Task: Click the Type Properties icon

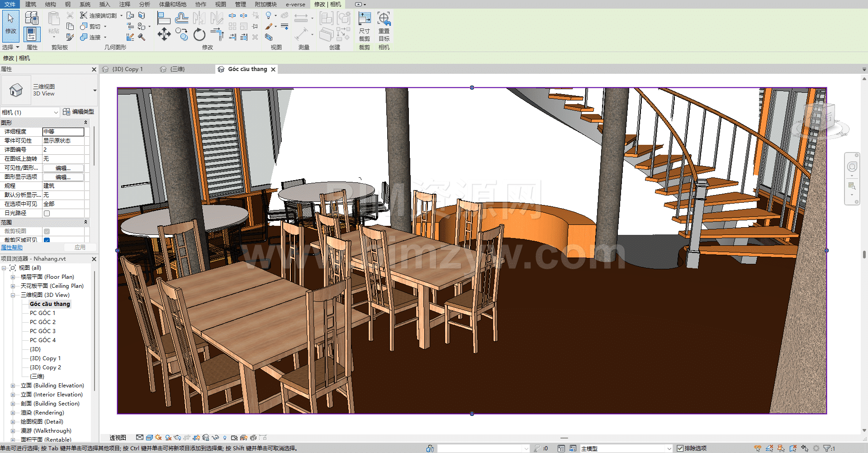Action: click(32, 18)
